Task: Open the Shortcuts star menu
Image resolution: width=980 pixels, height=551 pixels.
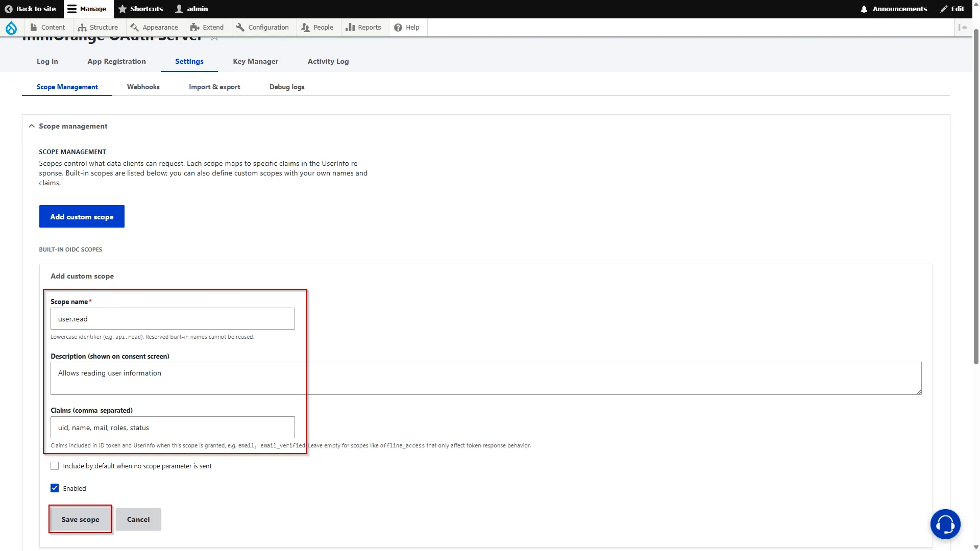Action: coord(140,9)
